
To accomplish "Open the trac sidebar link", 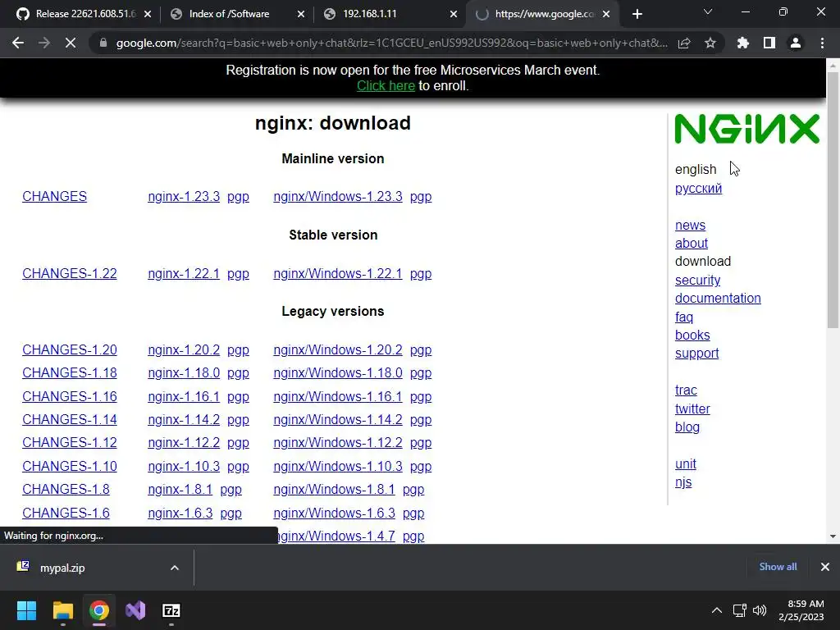I will tap(686, 390).
